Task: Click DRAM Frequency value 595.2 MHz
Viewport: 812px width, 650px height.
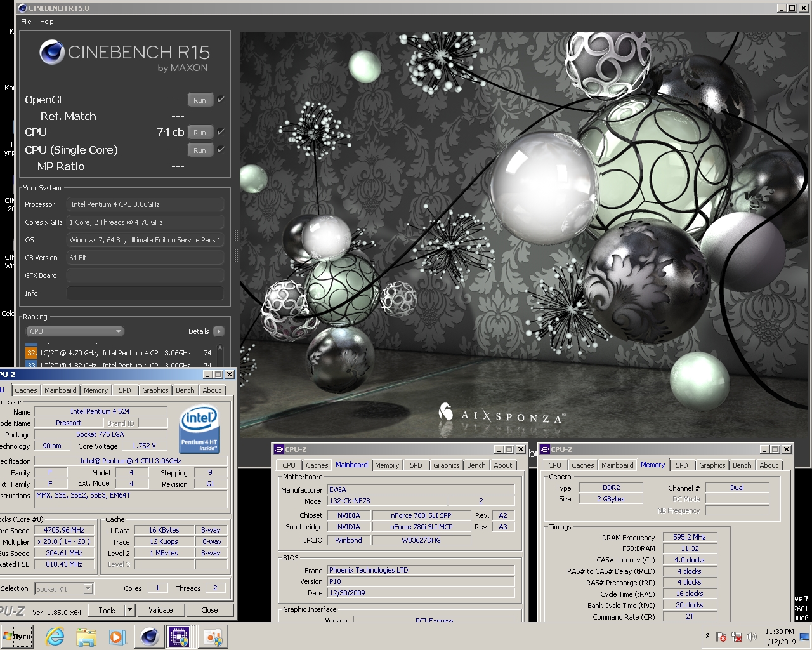Action: pos(690,537)
